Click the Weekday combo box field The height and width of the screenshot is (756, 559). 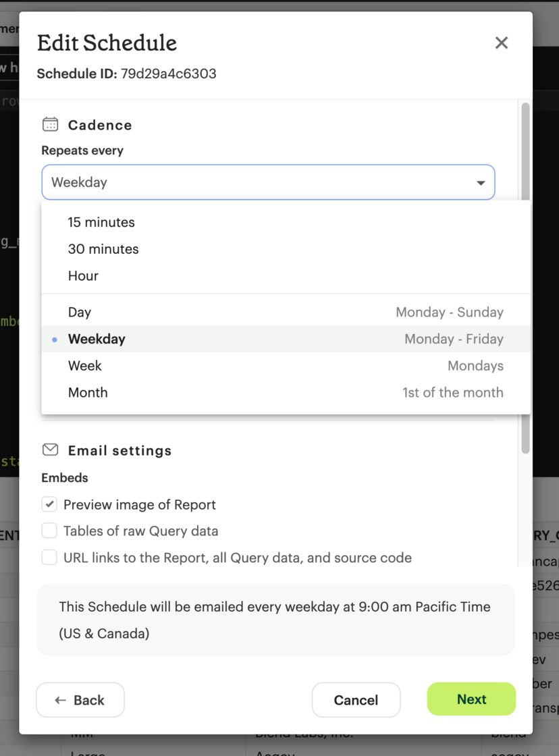[257, 182]
